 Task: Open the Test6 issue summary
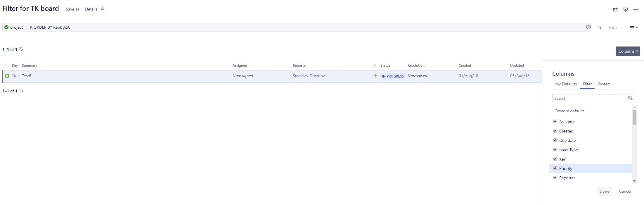tap(26, 76)
